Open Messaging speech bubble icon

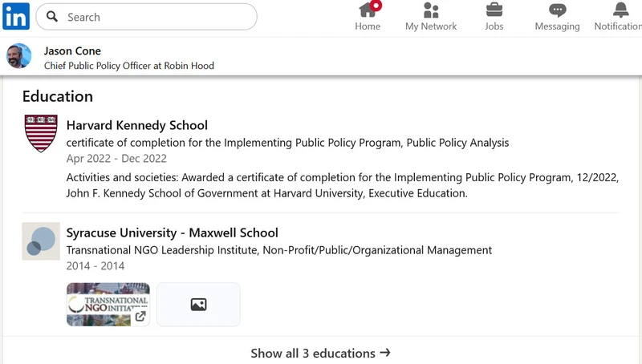pyautogui.click(x=557, y=10)
